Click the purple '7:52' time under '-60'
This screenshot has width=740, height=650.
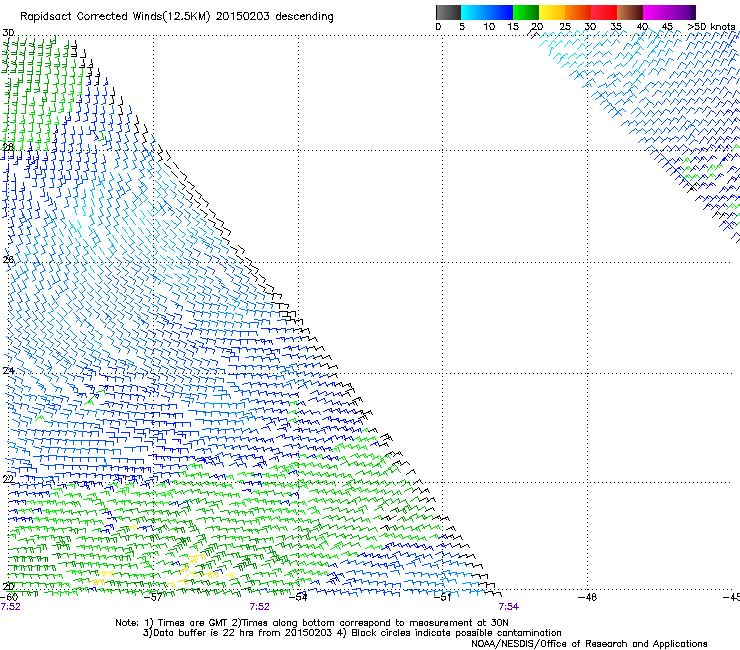10,607
